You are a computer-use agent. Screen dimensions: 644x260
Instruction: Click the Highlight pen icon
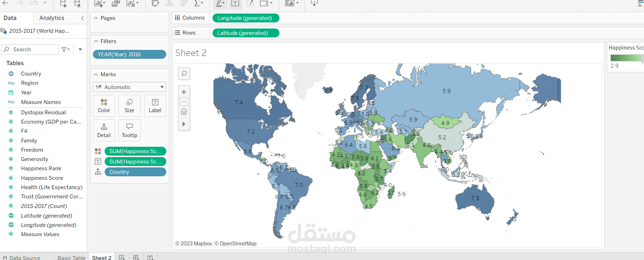pos(220,4)
